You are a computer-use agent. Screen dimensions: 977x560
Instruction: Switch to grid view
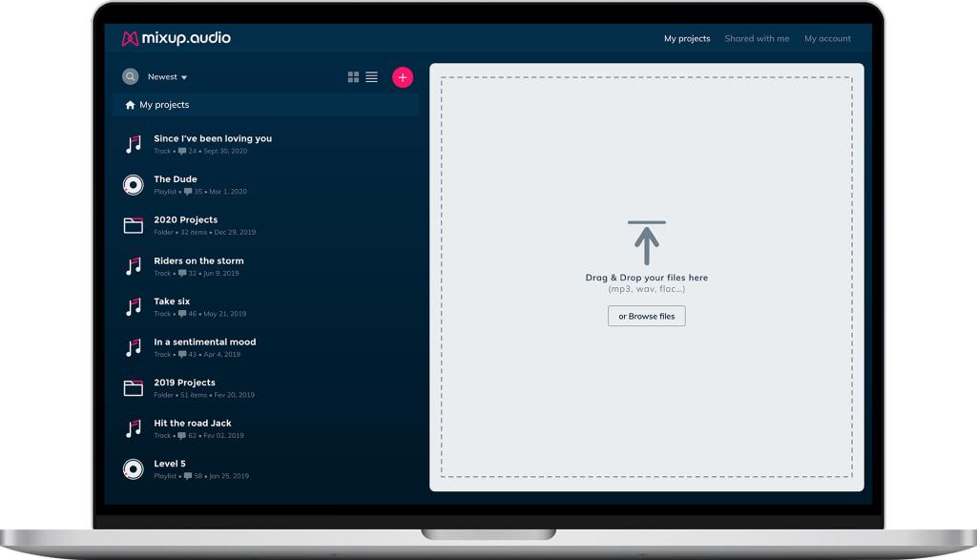353,76
